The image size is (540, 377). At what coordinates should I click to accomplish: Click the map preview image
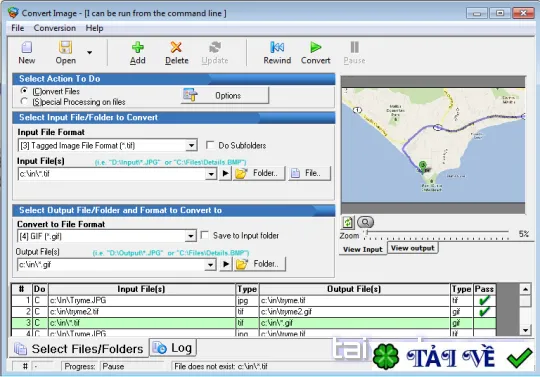coord(433,145)
